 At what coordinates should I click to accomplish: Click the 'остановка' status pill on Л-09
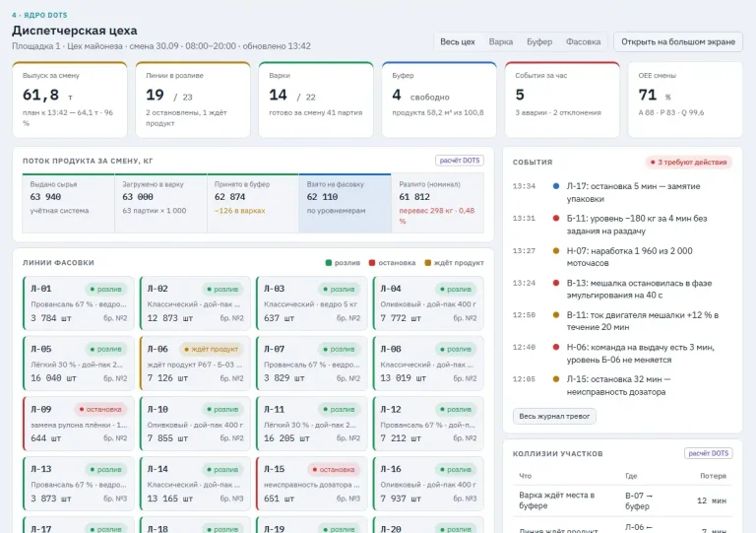tap(100, 409)
